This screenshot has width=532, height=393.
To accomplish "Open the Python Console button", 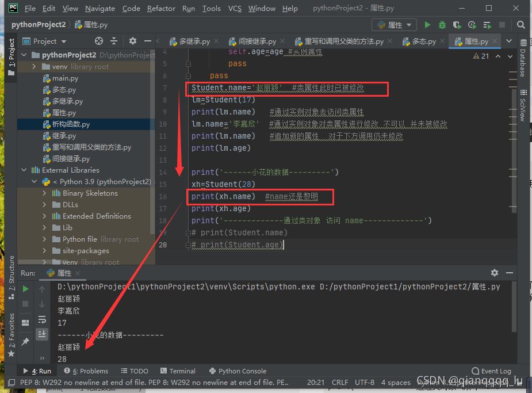I will click(238, 371).
